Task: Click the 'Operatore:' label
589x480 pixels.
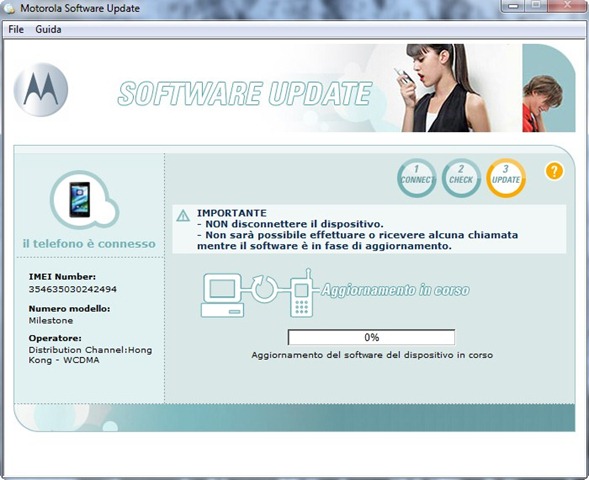Action: tap(55, 338)
